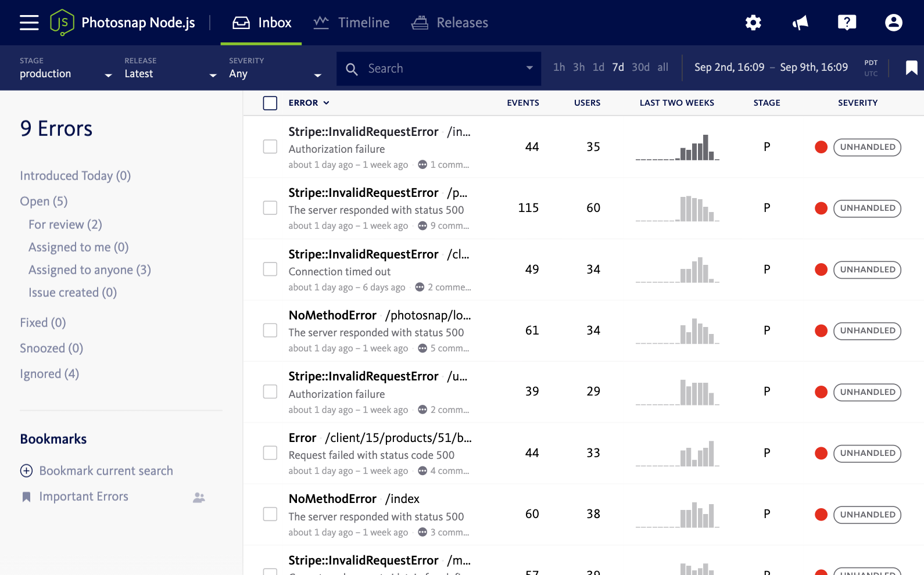Image resolution: width=924 pixels, height=575 pixels.
Task: Click Bookmark current search
Action: pyautogui.click(x=106, y=471)
